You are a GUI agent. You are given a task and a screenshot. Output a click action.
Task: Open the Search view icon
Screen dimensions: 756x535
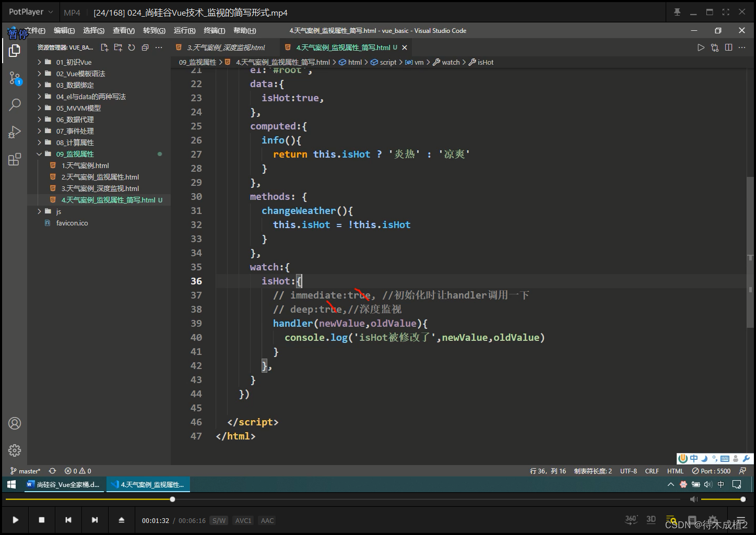[x=15, y=104]
